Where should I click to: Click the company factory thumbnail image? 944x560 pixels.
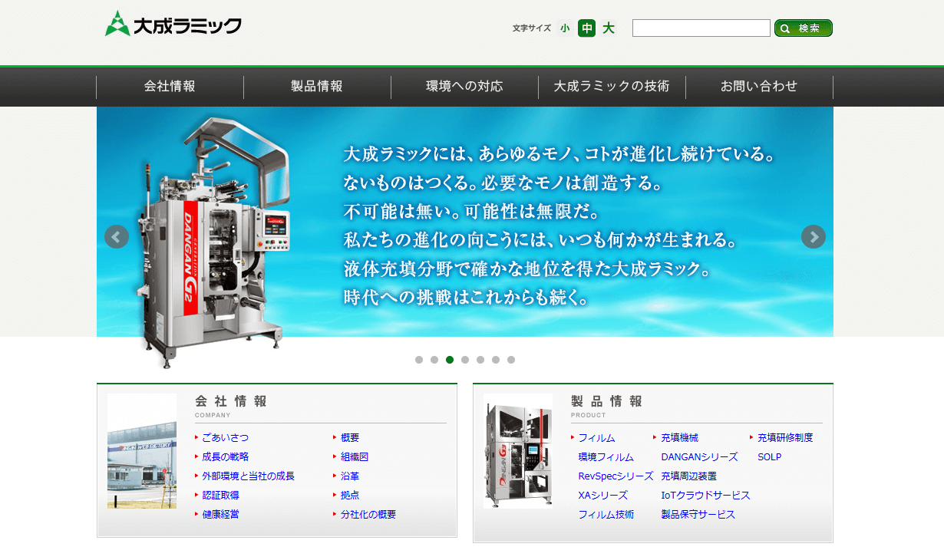coord(142,451)
